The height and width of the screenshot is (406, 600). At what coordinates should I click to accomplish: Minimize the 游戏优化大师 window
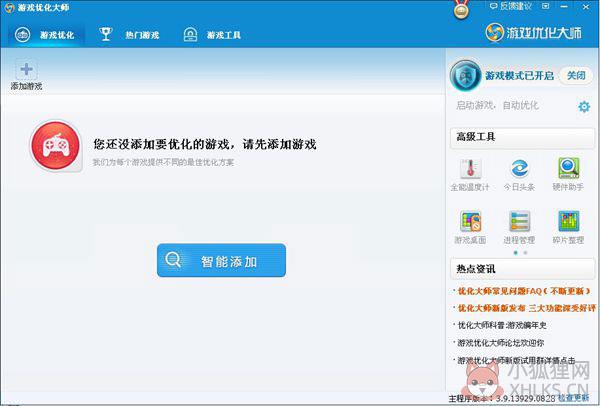(564, 6)
